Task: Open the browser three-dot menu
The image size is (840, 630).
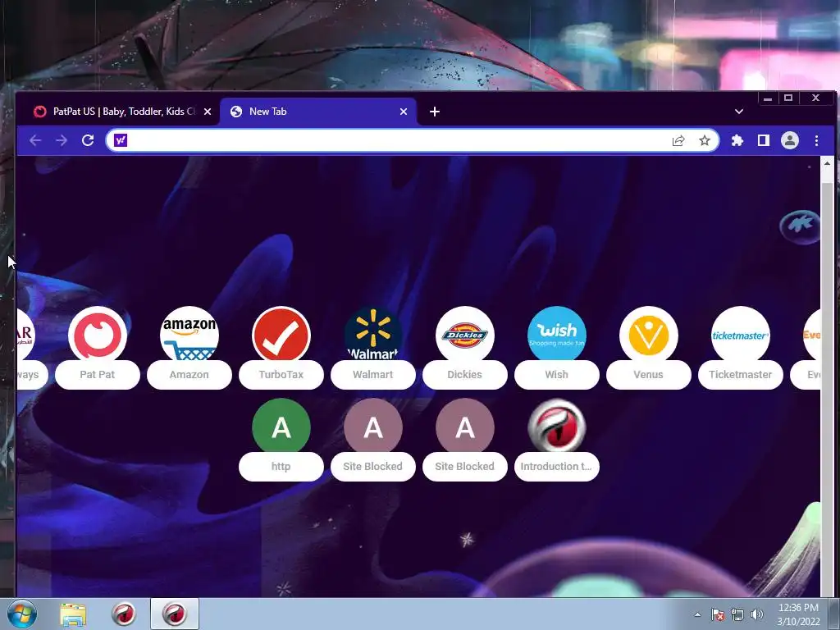Action: (x=816, y=140)
